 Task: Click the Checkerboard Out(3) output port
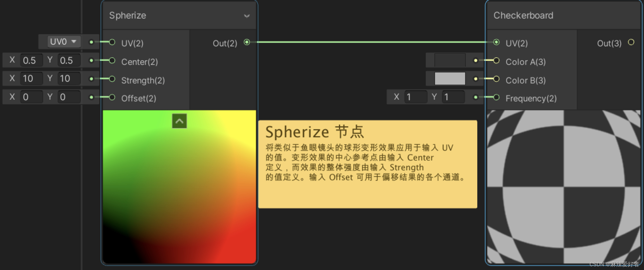(x=631, y=42)
